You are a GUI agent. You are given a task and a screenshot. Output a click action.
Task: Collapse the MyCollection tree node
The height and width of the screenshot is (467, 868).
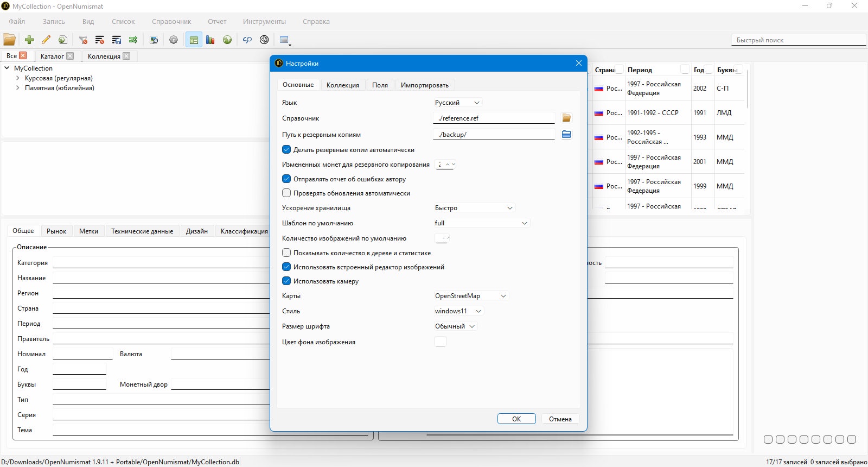coord(7,68)
